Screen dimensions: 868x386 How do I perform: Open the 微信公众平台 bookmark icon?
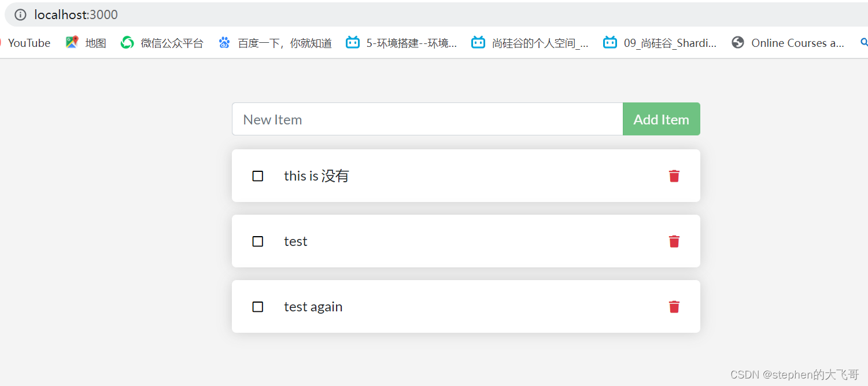tap(127, 42)
